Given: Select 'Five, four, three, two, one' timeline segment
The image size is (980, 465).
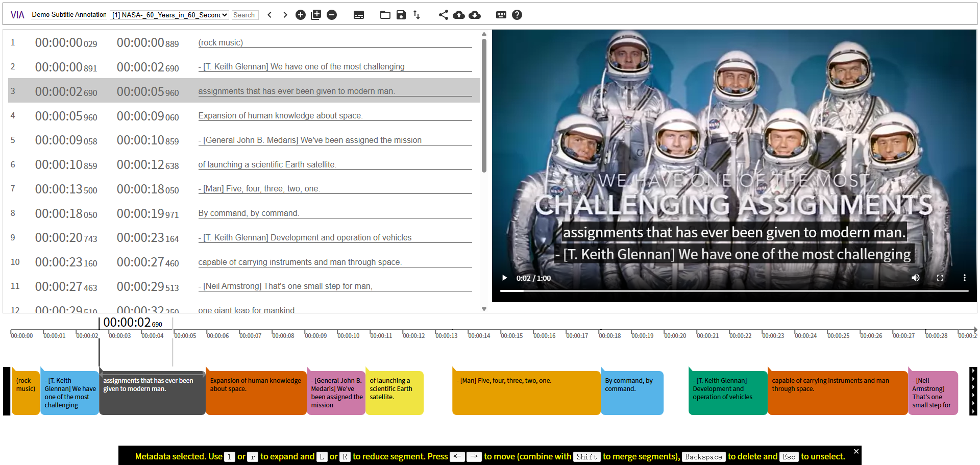Looking at the screenshot, I should point(526,392).
